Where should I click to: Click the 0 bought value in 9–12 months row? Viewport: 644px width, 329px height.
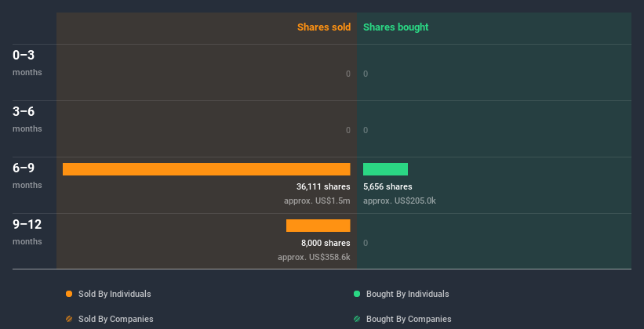366,243
